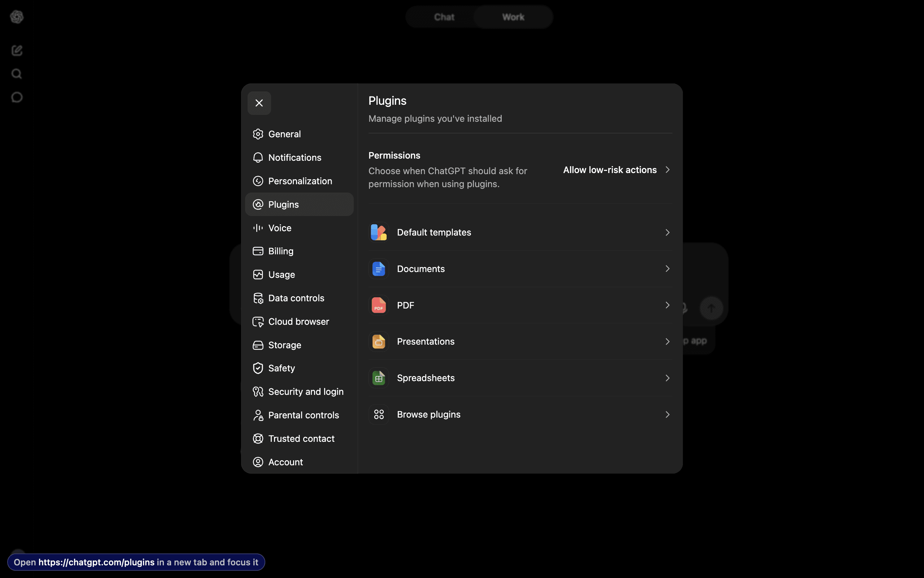
Task: Open the Allow low-risk actions permission dropdown
Action: [616, 170]
